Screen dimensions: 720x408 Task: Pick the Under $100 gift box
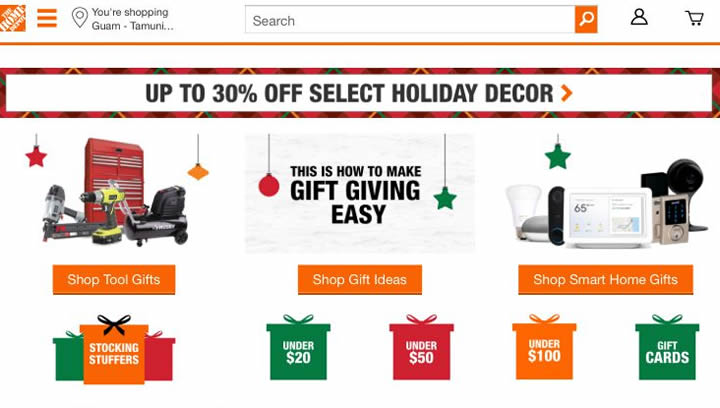(x=544, y=348)
